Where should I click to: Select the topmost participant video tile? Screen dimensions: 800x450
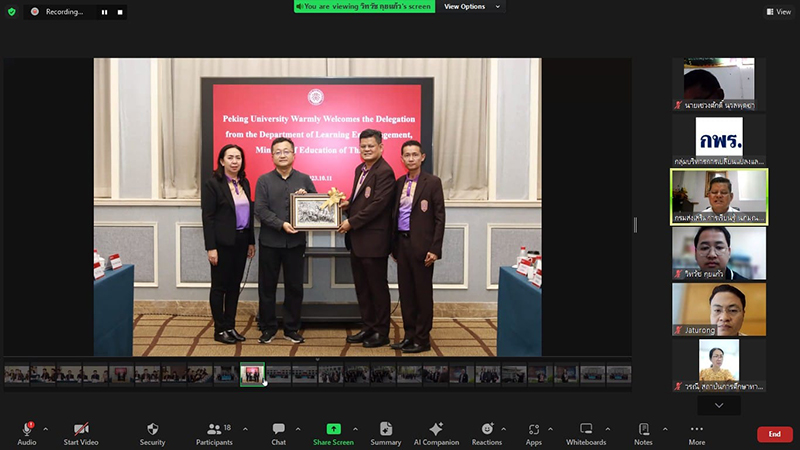(719, 84)
